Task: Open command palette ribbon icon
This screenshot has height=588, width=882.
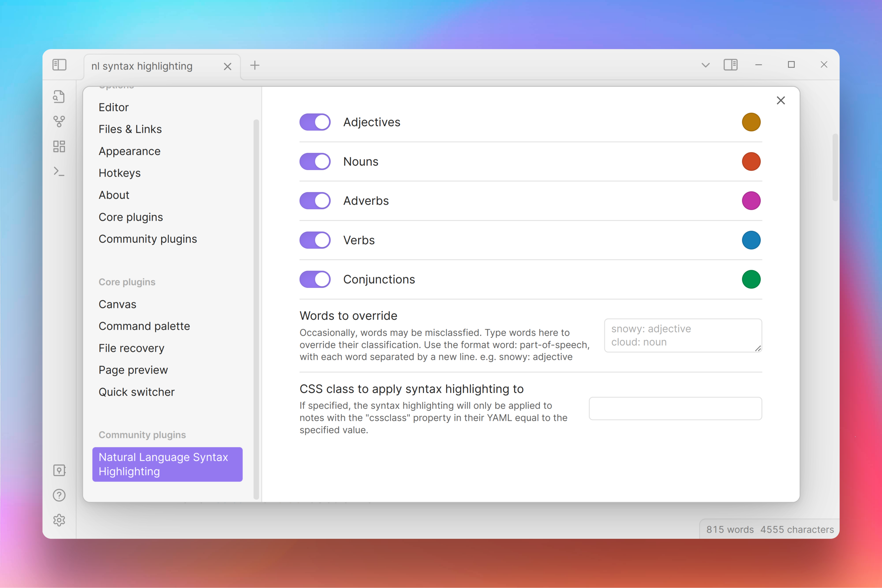Action: tap(59, 171)
